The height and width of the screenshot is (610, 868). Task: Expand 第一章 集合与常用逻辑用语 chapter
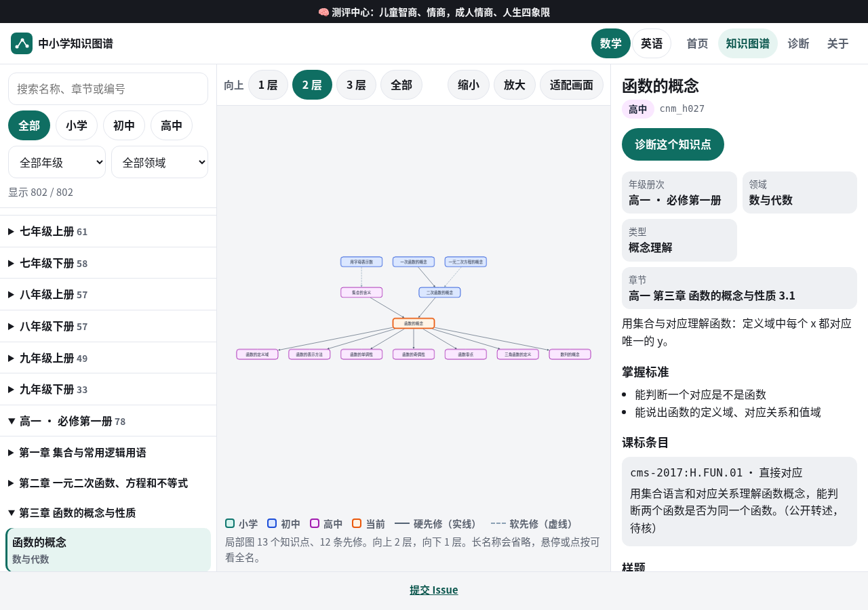tap(108, 453)
